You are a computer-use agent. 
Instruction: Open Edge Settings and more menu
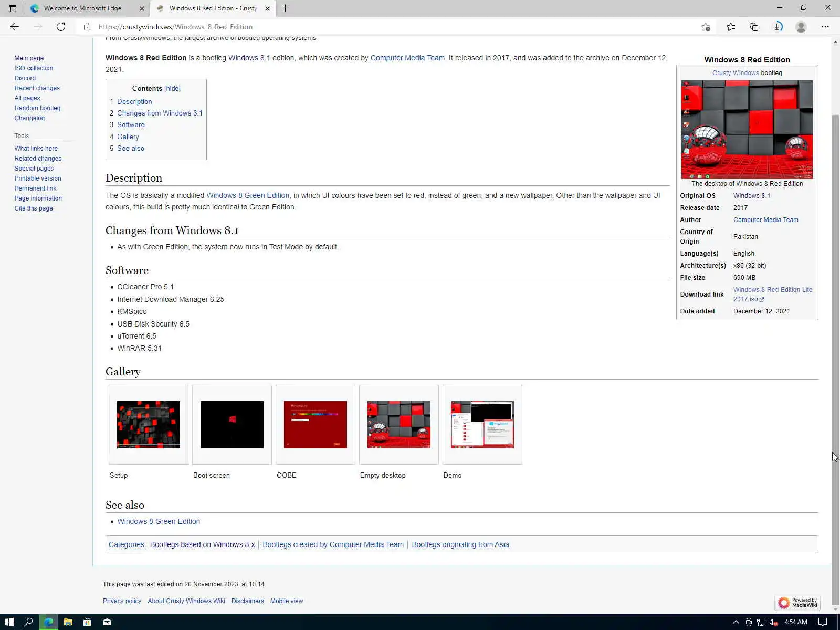pos(825,27)
